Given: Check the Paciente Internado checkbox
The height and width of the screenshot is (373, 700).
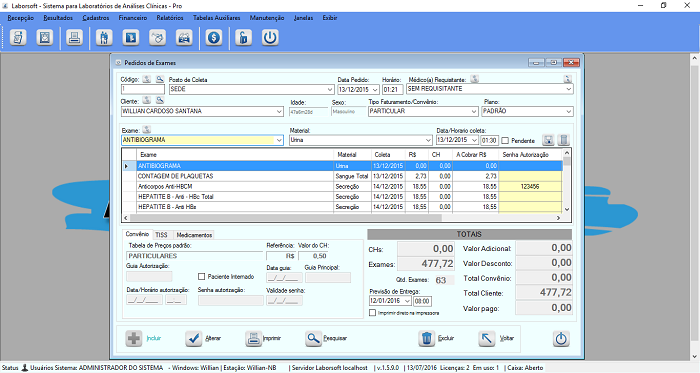Looking at the screenshot, I should click(201, 277).
